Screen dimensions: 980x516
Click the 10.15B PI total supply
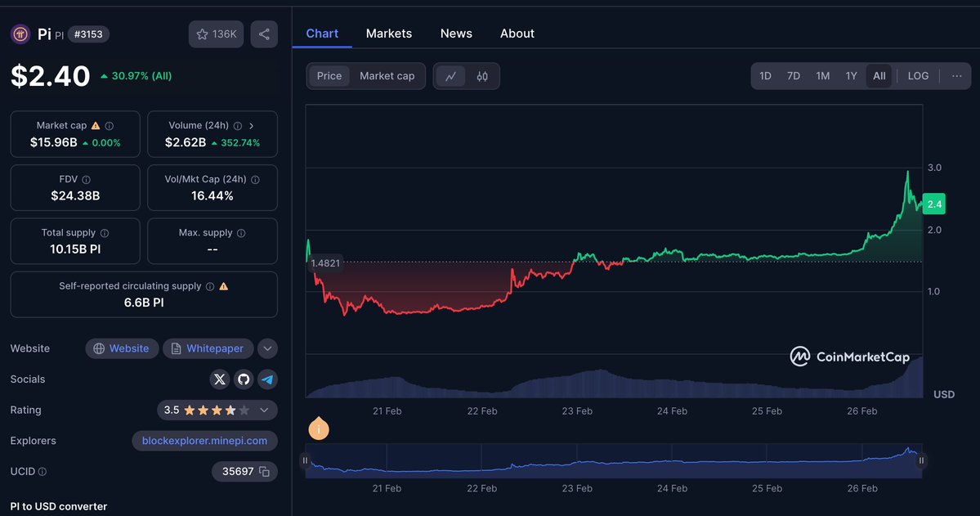75,249
